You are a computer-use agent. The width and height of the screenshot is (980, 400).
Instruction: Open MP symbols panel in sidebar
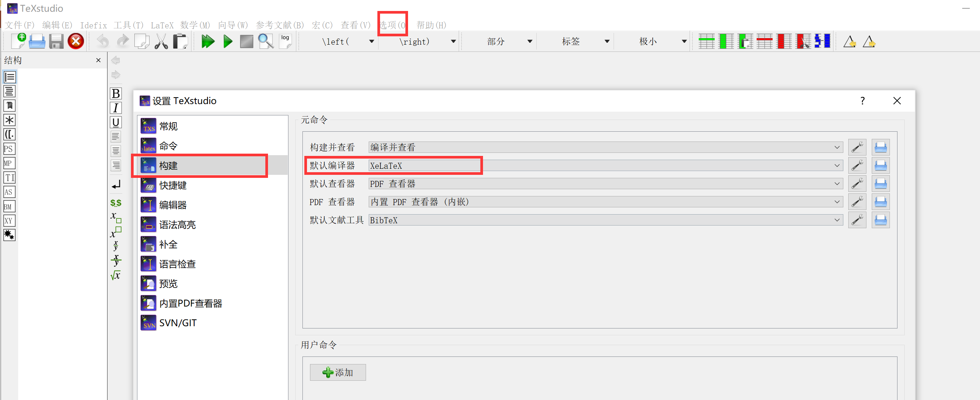9,163
